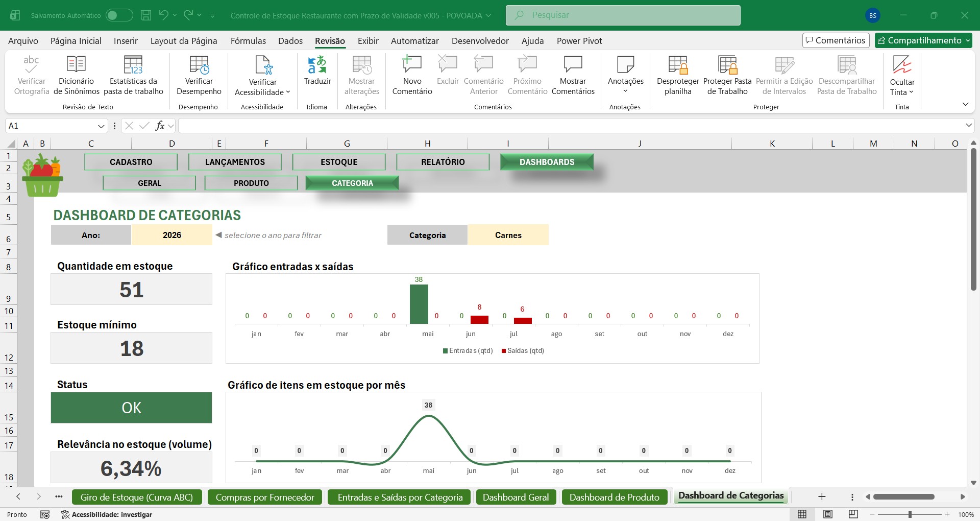Screen dimensions: 980x521
Task: Click the RELATÓRIO navigation button
Action: [443, 162]
